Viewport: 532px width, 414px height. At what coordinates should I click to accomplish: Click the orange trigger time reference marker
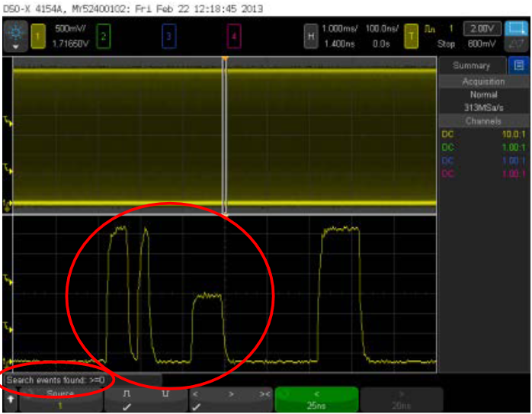(225, 59)
